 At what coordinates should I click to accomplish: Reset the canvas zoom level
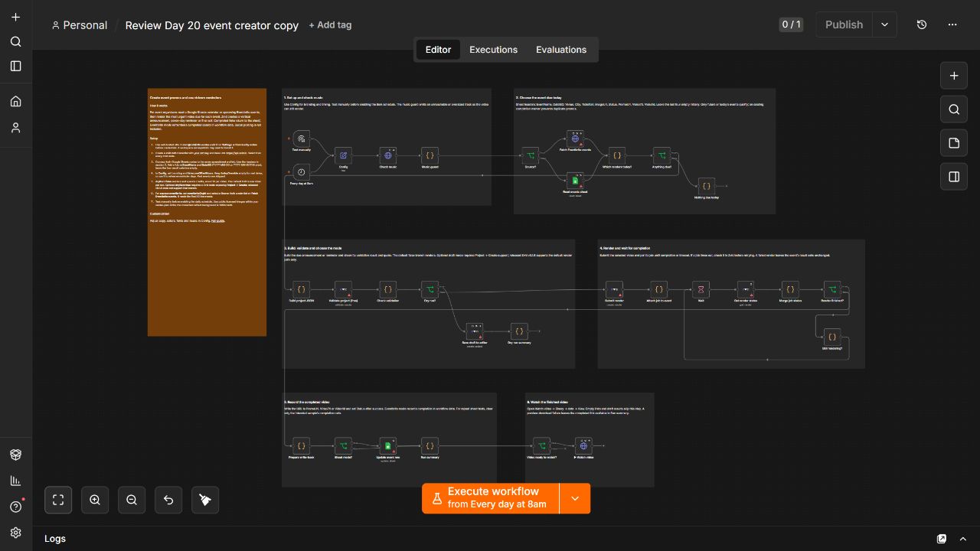click(168, 500)
